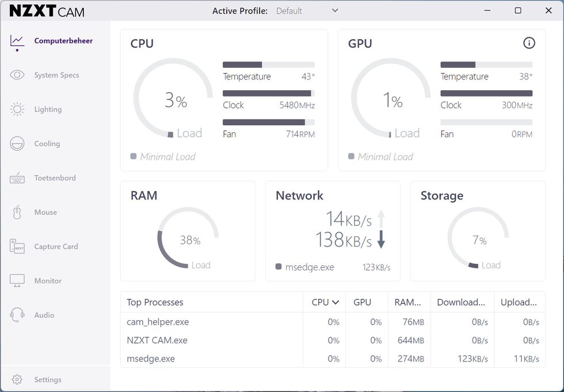
Task: Click the network upload arrow icon
Action: [x=381, y=219]
